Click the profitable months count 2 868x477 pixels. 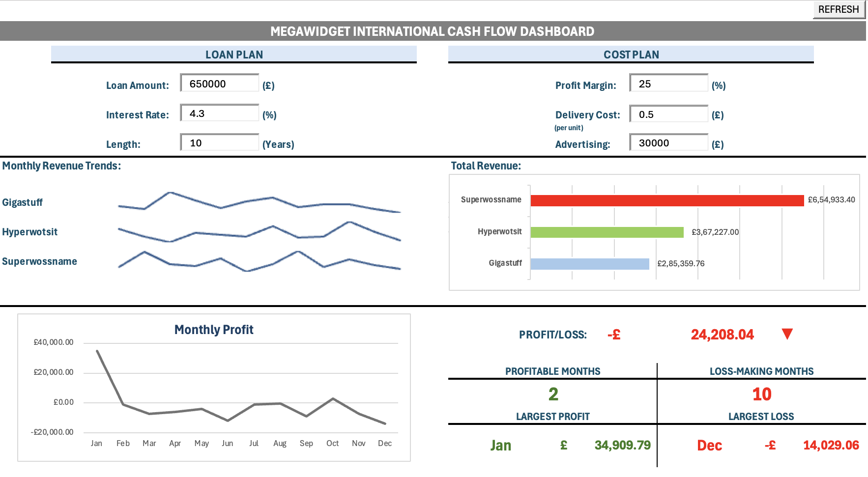[x=553, y=394]
